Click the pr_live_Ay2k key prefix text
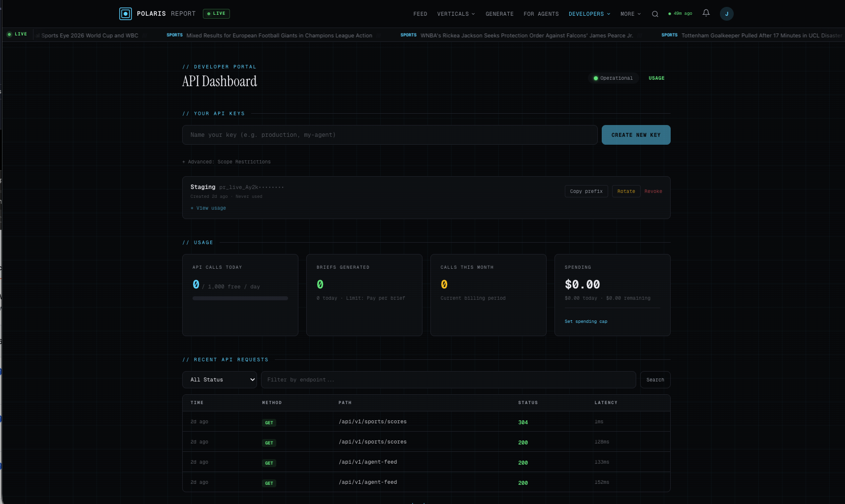This screenshot has height=504, width=845. [252, 188]
